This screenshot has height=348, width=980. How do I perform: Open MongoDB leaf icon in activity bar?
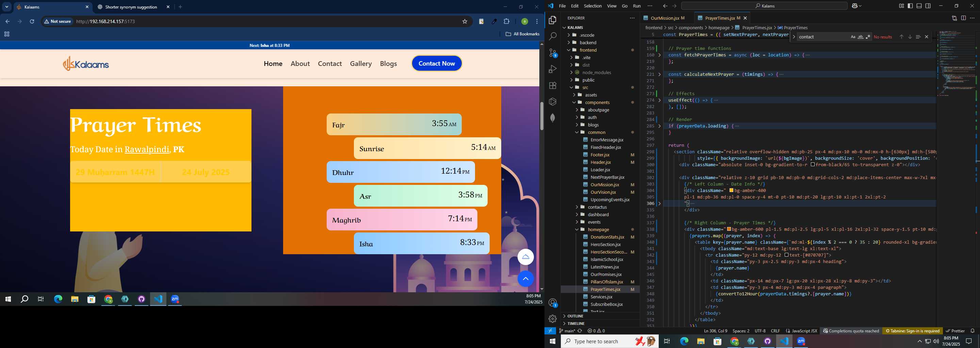(552, 118)
